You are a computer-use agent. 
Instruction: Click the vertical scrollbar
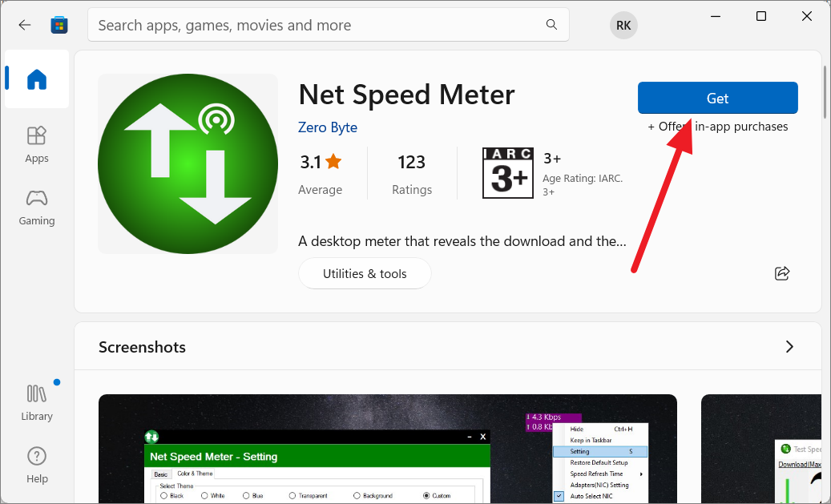point(825,92)
